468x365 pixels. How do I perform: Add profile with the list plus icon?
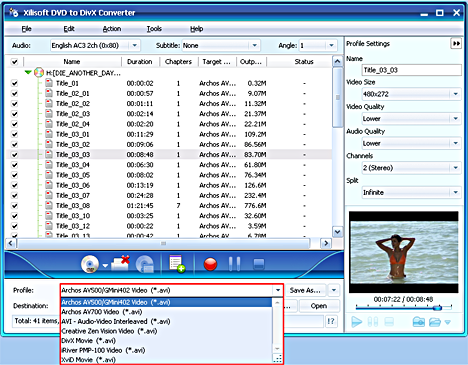[x=177, y=264]
